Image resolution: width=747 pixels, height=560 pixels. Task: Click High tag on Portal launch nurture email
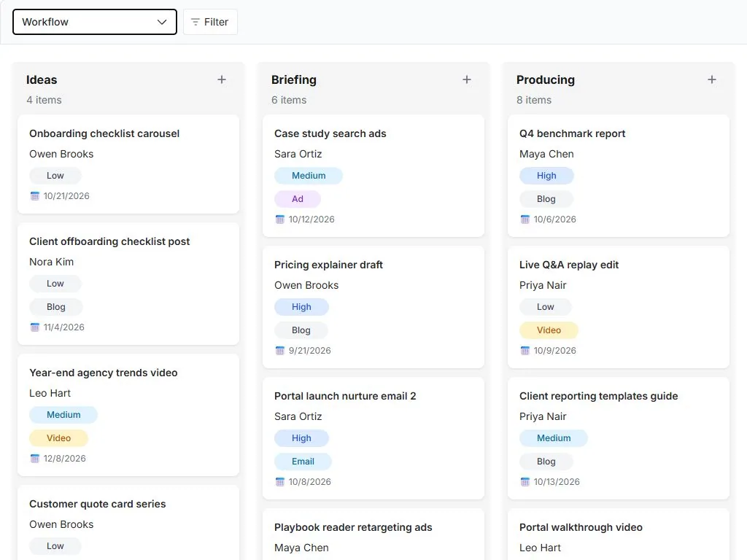(x=301, y=438)
